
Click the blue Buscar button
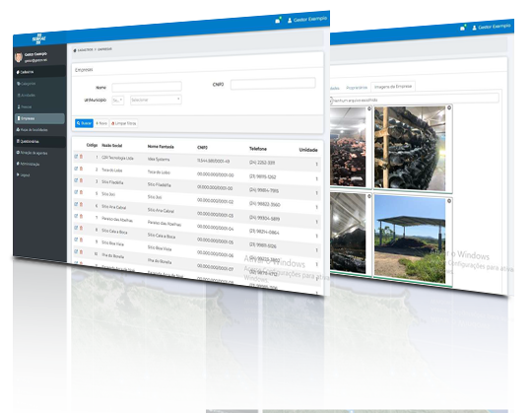tap(84, 123)
